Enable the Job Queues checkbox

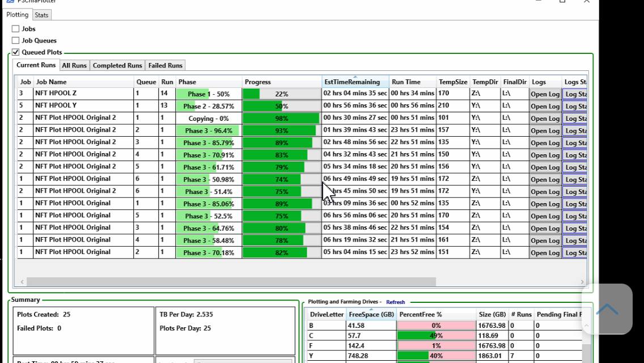[16, 40]
